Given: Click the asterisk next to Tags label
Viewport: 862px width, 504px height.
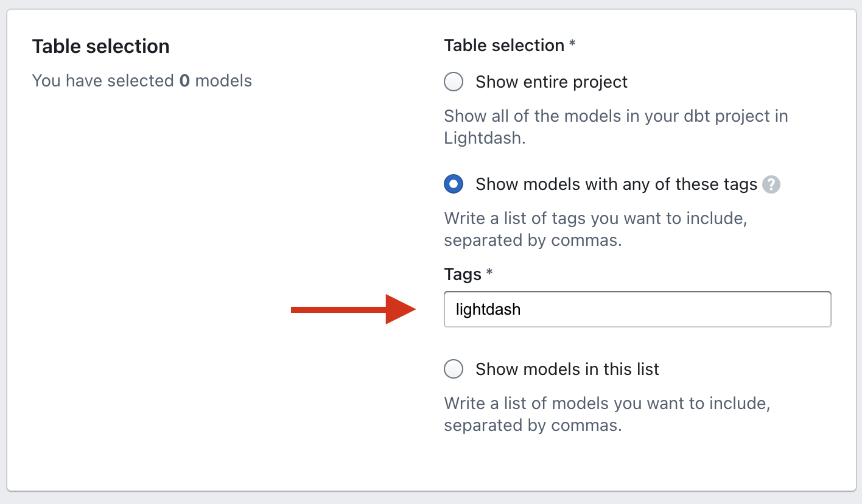Looking at the screenshot, I should (x=489, y=273).
